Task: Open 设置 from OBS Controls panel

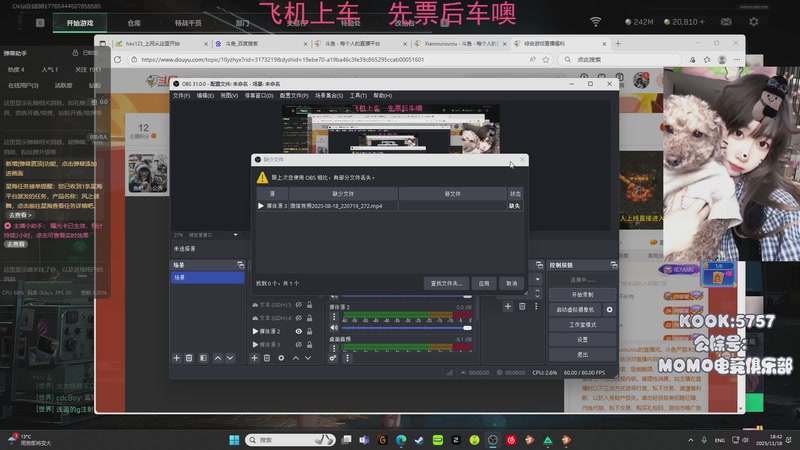Action: (x=583, y=339)
